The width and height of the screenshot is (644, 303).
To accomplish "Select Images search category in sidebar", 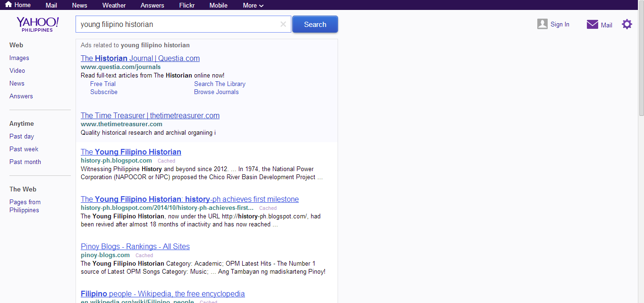I will (19, 58).
